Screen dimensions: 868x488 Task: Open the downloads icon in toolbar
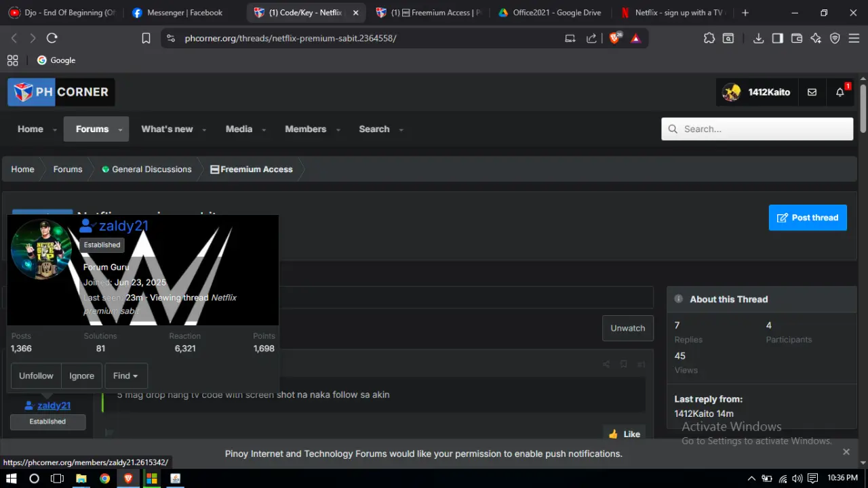coord(759,39)
